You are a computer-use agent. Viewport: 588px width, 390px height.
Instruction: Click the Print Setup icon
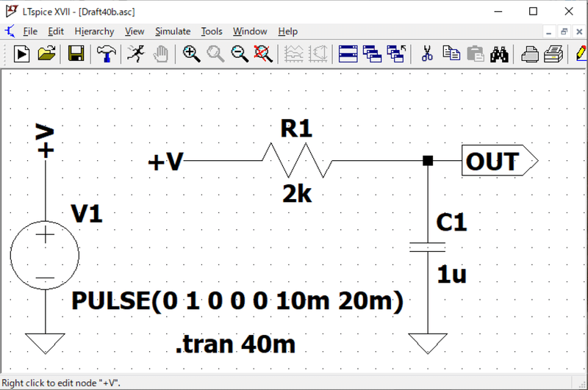point(530,54)
